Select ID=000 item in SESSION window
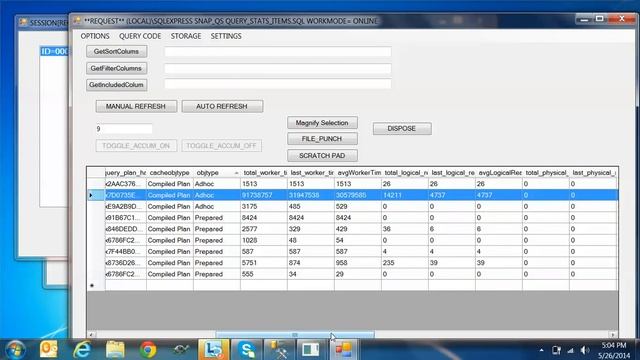Viewport: 640px width, 360px height. click(54, 51)
